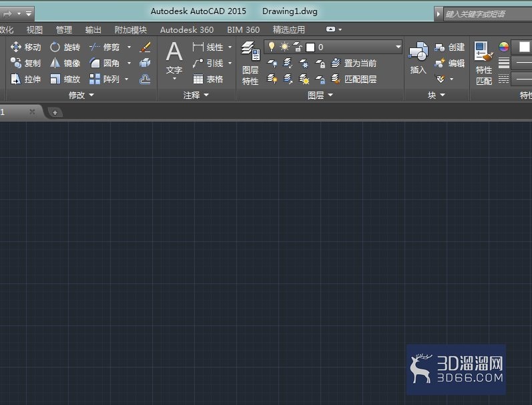
Task: Toggle layer 0 on/off lightbulb
Action: [x=272, y=47]
